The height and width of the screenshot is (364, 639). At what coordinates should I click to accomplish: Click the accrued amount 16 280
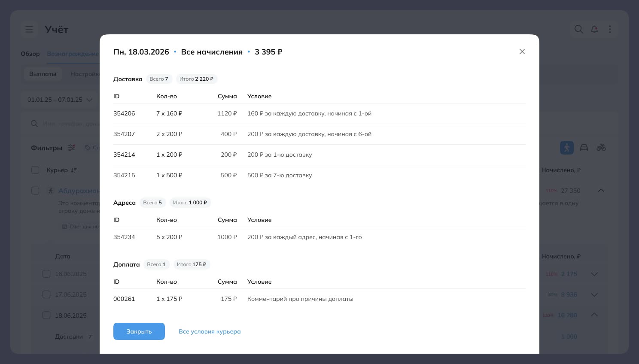click(x=567, y=315)
